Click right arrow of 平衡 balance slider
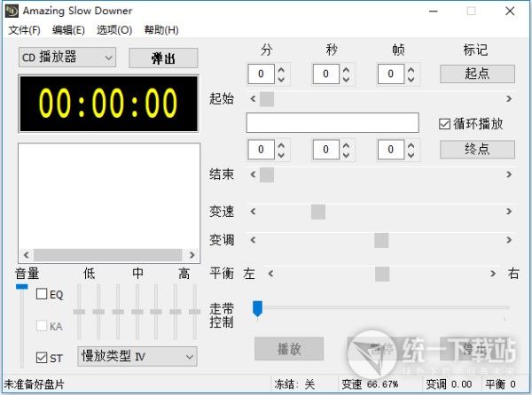Image resolution: width=532 pixels, height=395 pixels. (493, 274)
